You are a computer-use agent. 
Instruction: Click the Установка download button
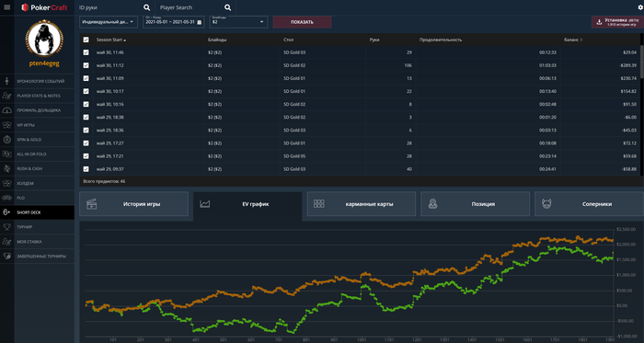coord(617,22)
